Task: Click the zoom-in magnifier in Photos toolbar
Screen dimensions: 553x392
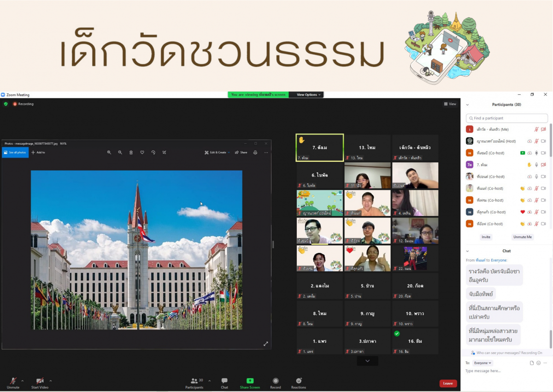Action: tap(109, 152)
